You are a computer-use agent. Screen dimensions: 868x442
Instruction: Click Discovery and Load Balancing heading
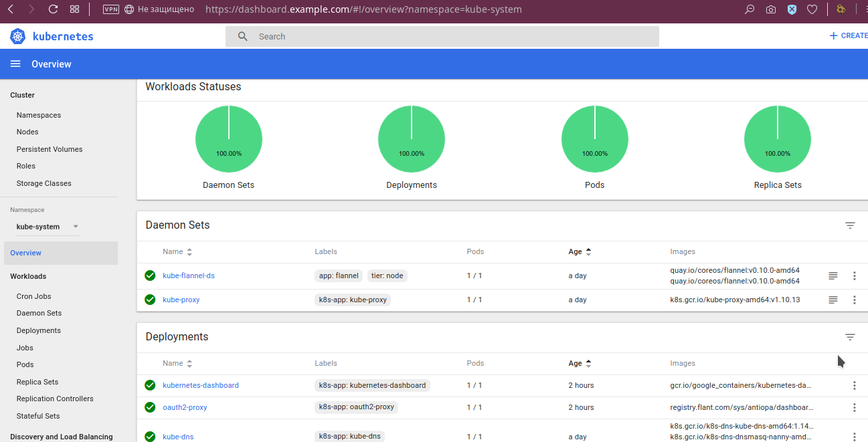click(62, 437)
